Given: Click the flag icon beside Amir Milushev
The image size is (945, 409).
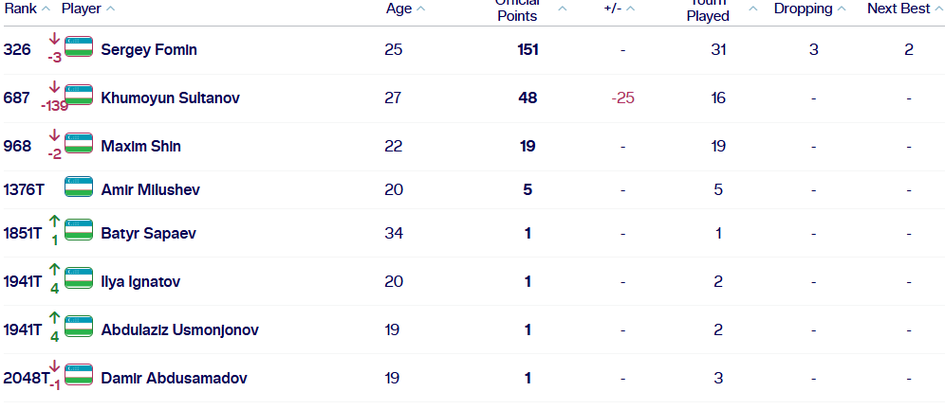Looking at the screenshot, I should [79, 187].
